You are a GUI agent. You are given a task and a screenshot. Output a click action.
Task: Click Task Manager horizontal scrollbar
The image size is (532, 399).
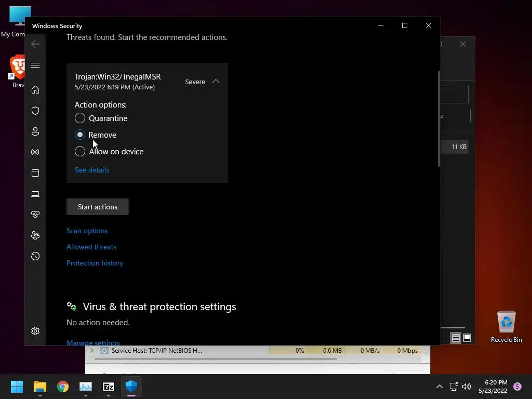pos(216,359)
